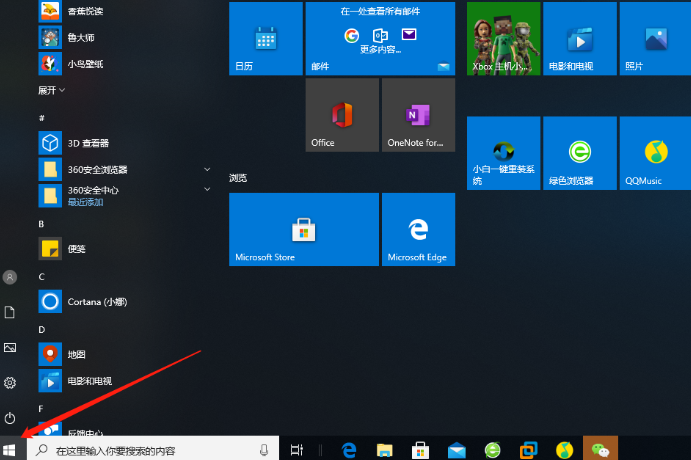Click 更多内容 in the mail tile
Screen dimensions: 691x460
click(x=380, y=49)
